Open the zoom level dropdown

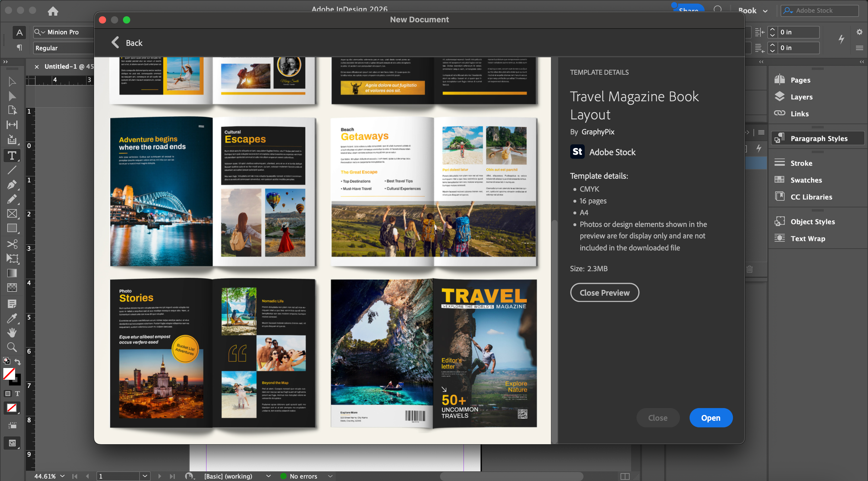(x=62, y=476)
